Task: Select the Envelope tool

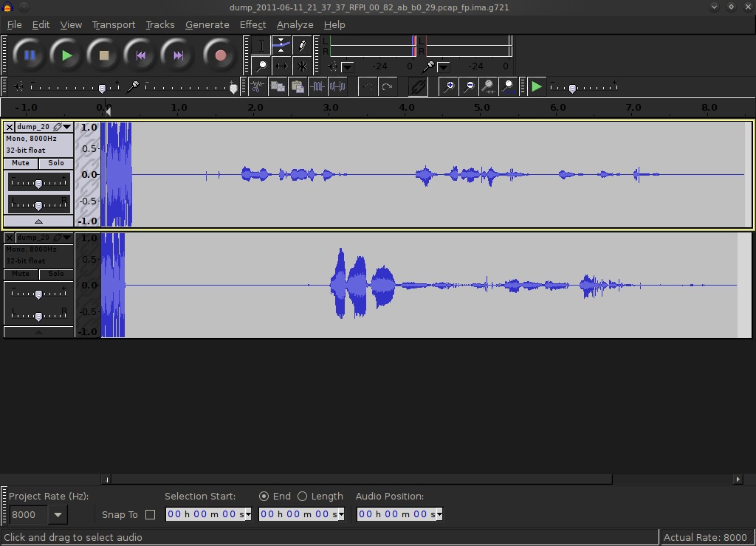Action: (x=281, y=46)
